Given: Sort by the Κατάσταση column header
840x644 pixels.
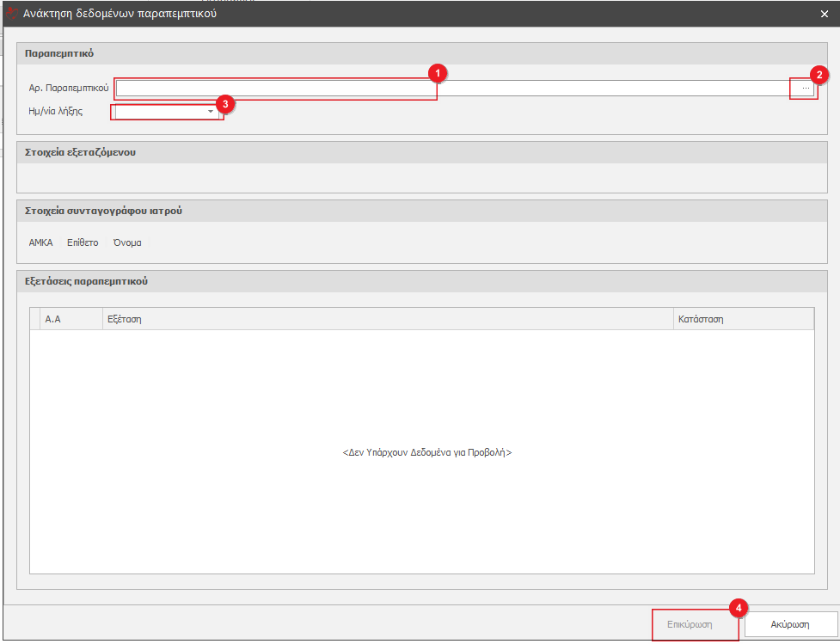Looking at the screenshot, I should coord(743,319).
